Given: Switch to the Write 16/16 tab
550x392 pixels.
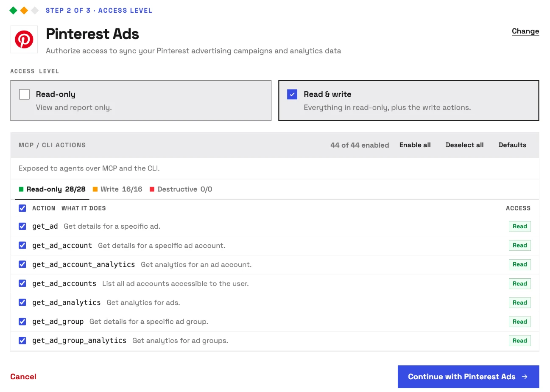Looking at the screenshot, I should pos(117,189).
